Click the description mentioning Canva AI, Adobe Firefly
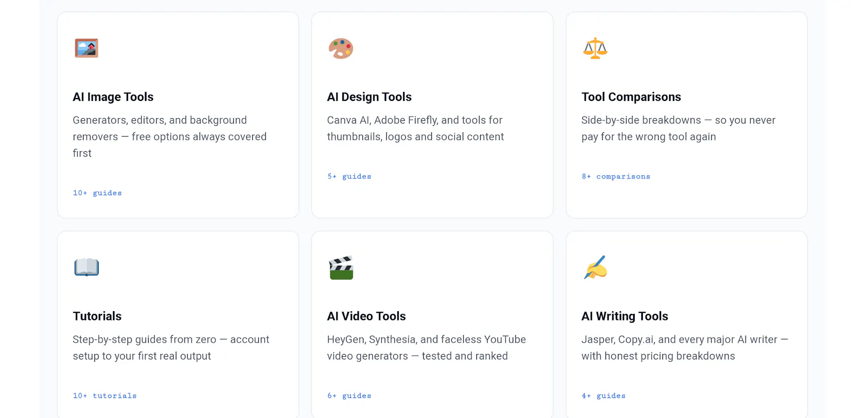 416,128
